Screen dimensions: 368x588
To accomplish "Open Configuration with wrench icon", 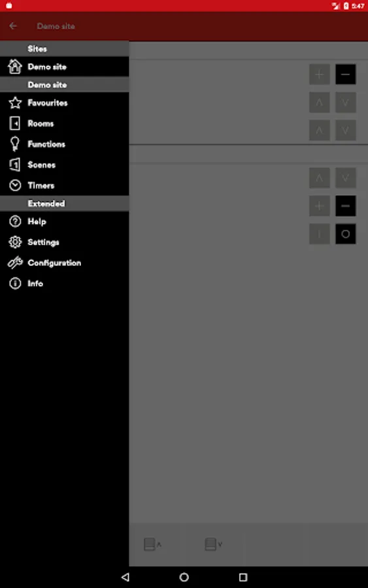I will pyautogui.click(x=64, y=263).
